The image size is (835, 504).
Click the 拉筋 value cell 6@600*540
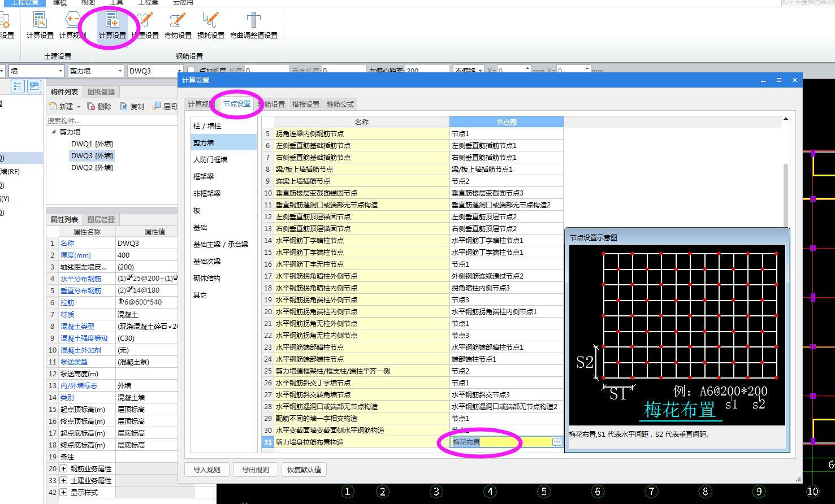(147, 302)
